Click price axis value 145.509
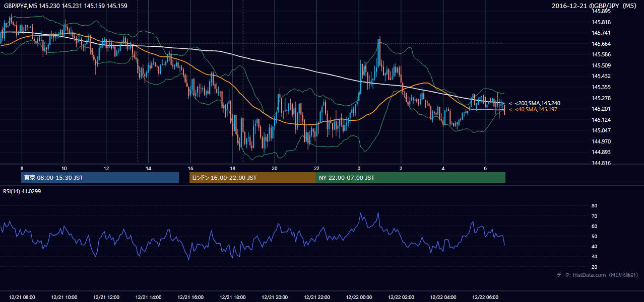The height and width of the screenshot is (302, 644). [x=601, y=65]
